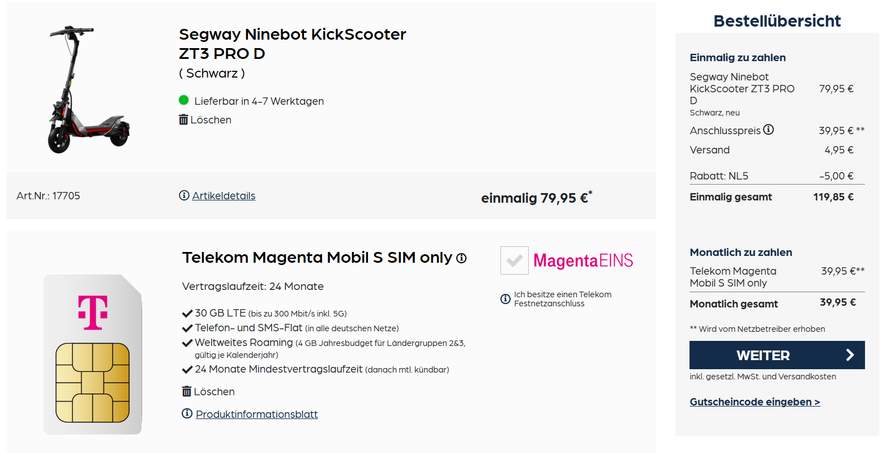This screenshot has height=453, width=895.
Task: Click info icon beside Telekom Festnetzanschluss text
Action: [505, 299]
